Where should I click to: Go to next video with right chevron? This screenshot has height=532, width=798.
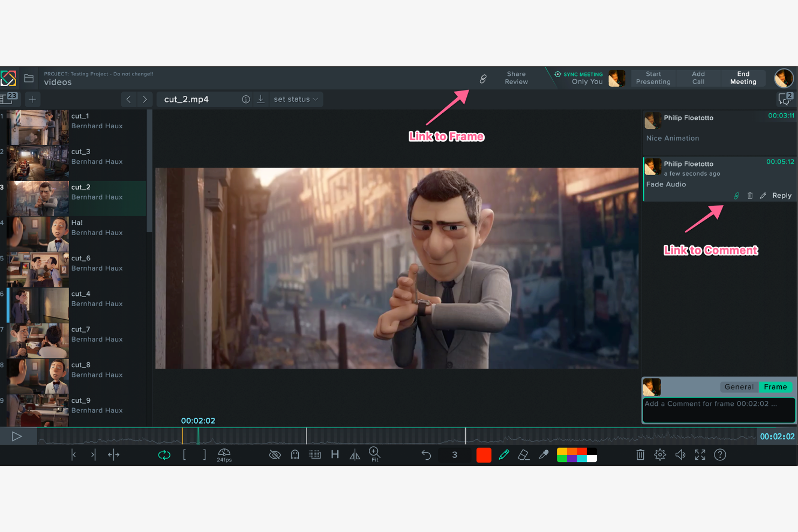(145, 99)
